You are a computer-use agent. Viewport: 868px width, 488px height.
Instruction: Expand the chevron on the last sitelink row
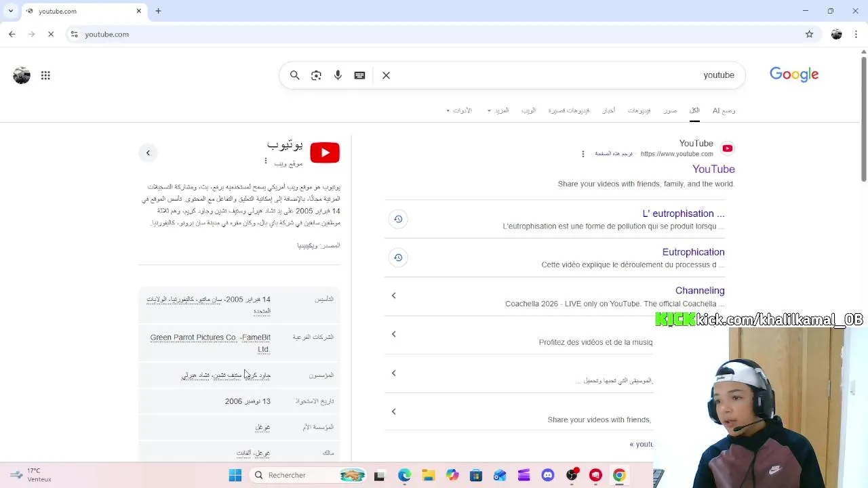tap(393, 411)
